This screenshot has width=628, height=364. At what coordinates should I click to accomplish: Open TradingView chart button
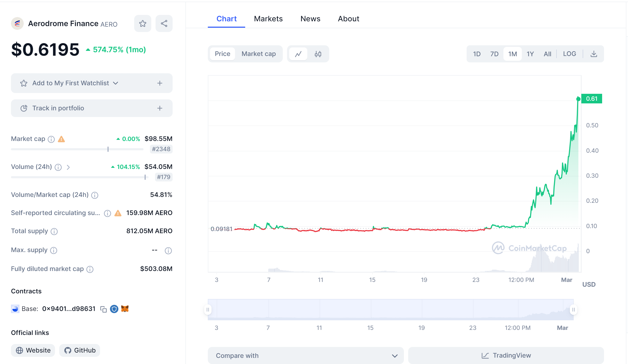pos(506,355)
